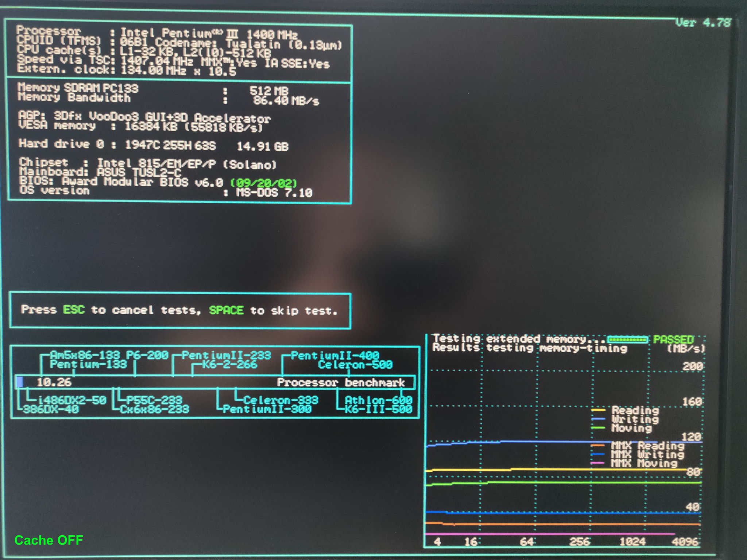Image resolution: width=747 pixels, height=560 pixels.
Task: Click the 'Memory SDRAM PC133' label
Action: [x=78, y=88]
